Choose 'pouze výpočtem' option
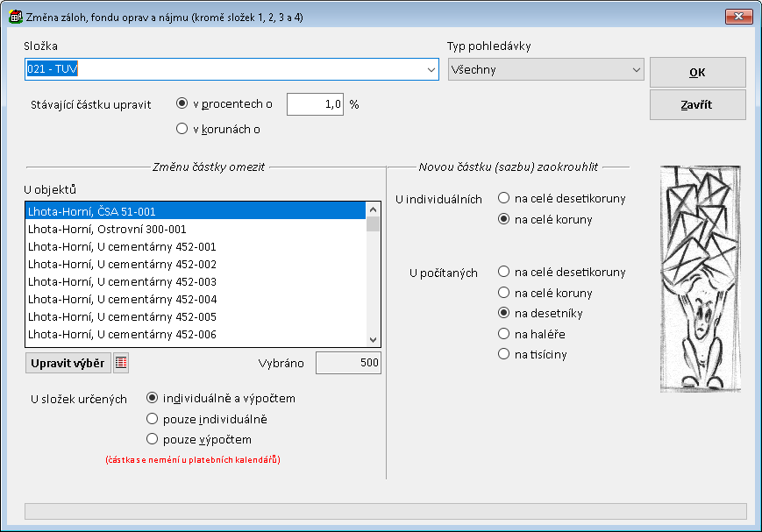762x532 pixels. click(153, 439)
